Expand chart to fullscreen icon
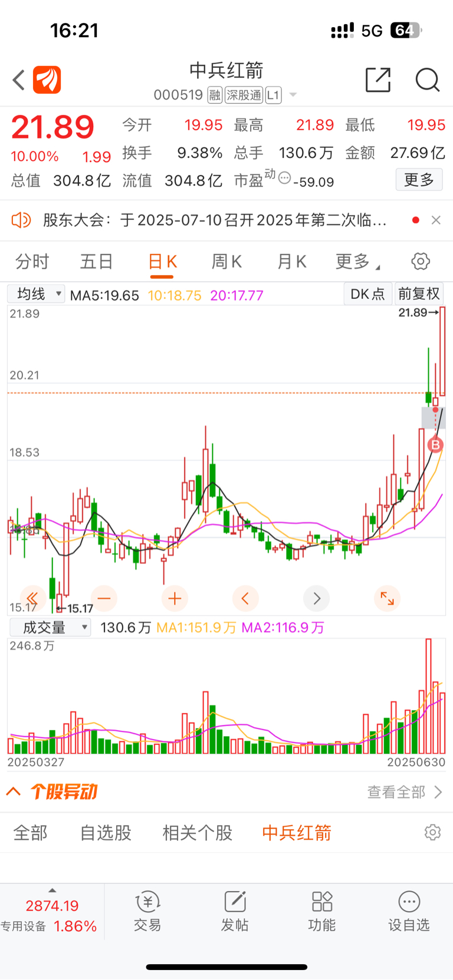Viewport: 453px width, 980px height. (x=387, y=599)
